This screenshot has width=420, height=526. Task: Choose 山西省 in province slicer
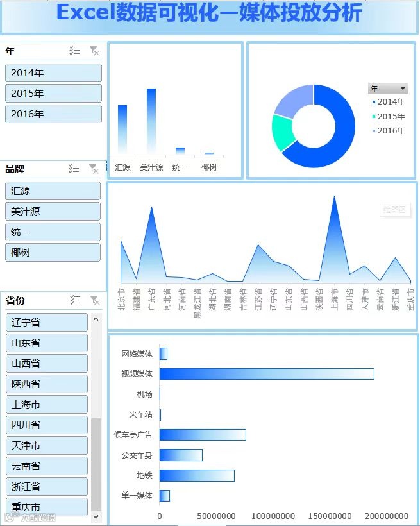tap(47, 363)
